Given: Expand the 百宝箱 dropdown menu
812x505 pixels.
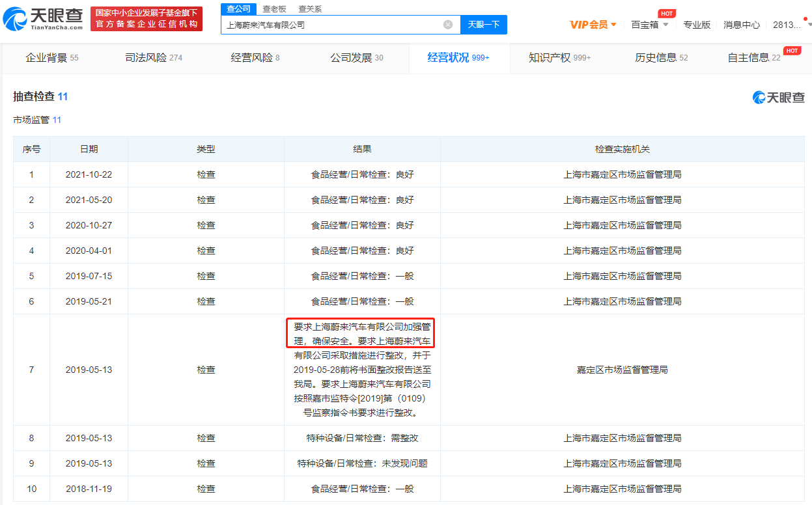Looking at the screenshot, I should pyautogui.click(x=650, y=25).
